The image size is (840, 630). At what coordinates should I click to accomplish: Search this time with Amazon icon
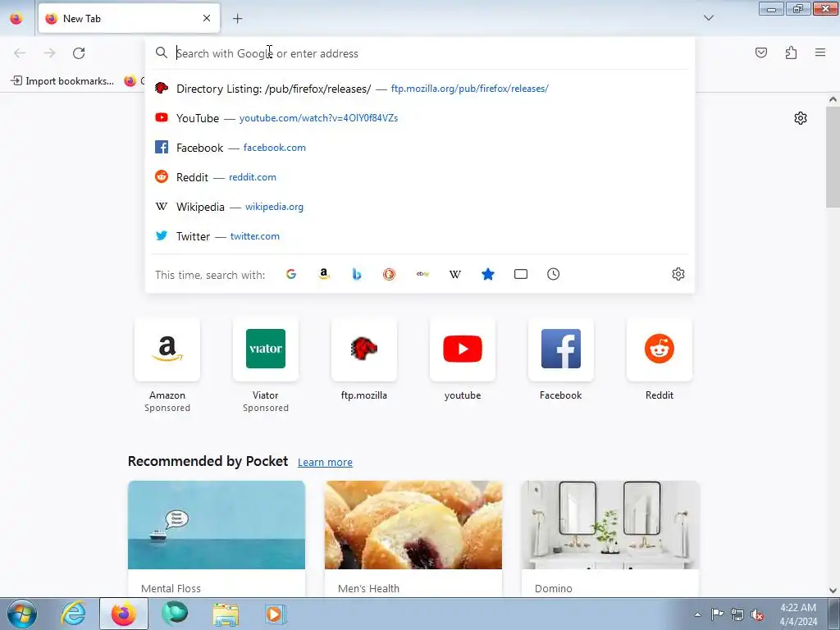(323, 274)
